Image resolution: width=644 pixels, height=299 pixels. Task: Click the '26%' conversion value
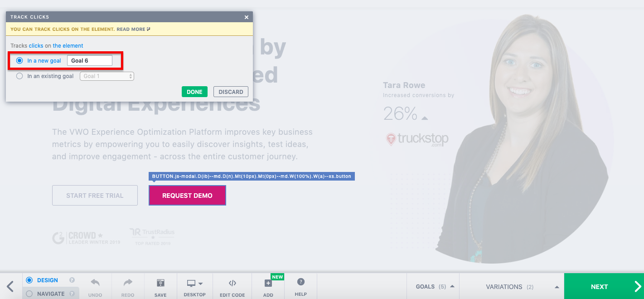[400, 113]
